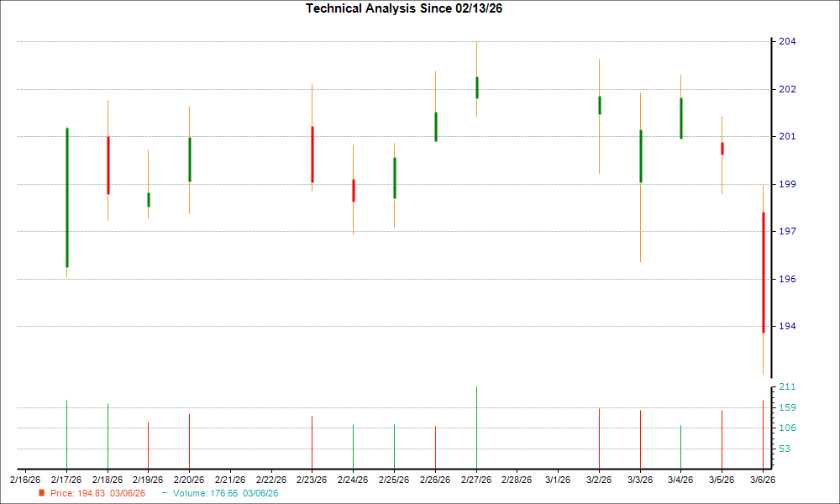Click the 204 price axis label
The width and height of the screenshot is (840, 504).
pyautogui.click(x=787, y=42)
